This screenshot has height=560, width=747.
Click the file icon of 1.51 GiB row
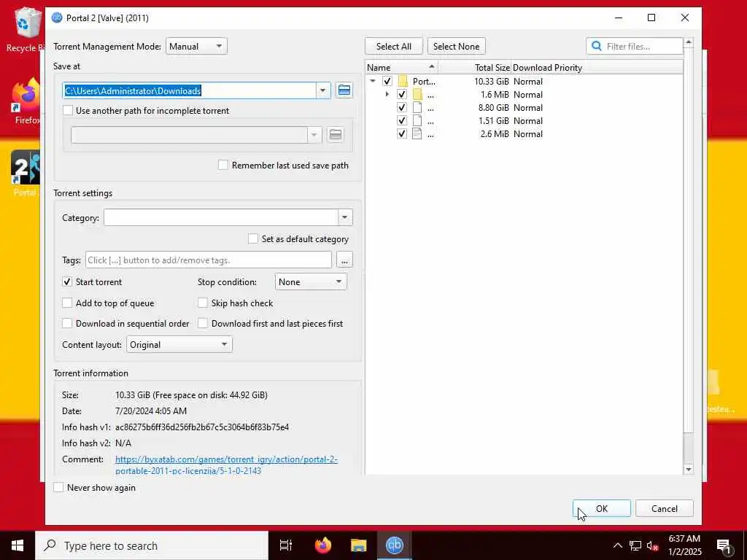[x=417, y=120]
